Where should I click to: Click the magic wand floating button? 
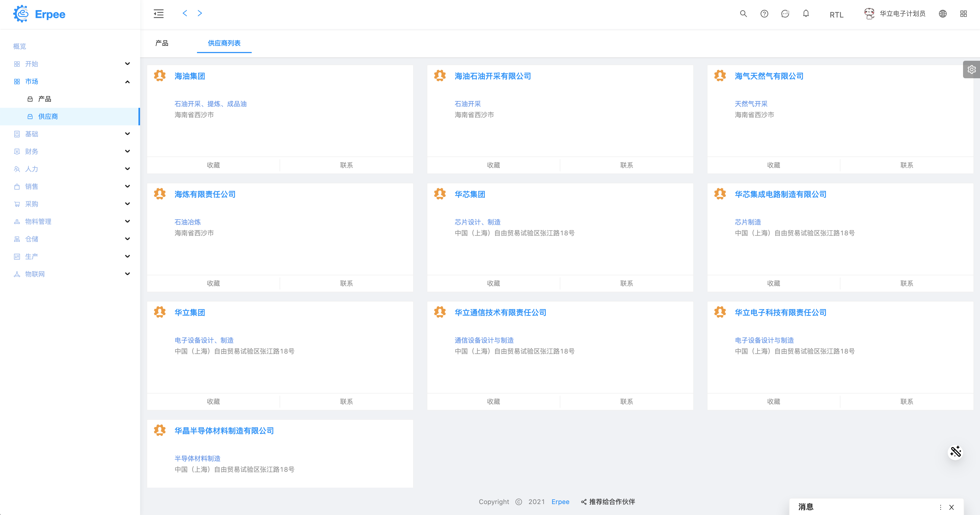pyautogui.click(x=955, y=452)
